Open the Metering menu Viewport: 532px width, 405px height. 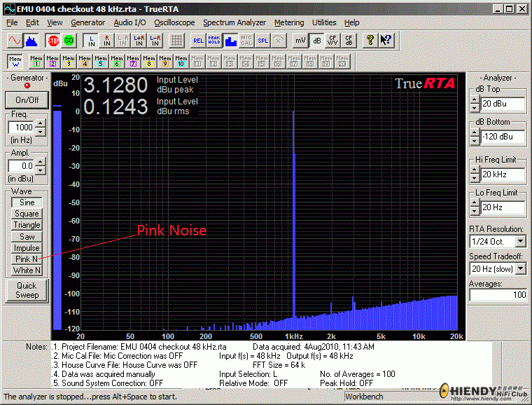289,22
